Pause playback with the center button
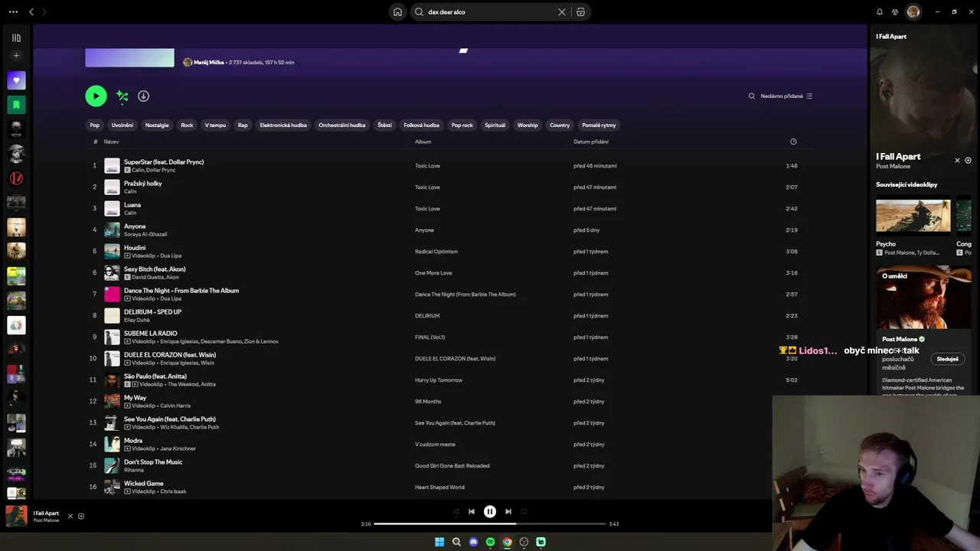This screenshot has width=980, height=551. click(x=490, y=511)
